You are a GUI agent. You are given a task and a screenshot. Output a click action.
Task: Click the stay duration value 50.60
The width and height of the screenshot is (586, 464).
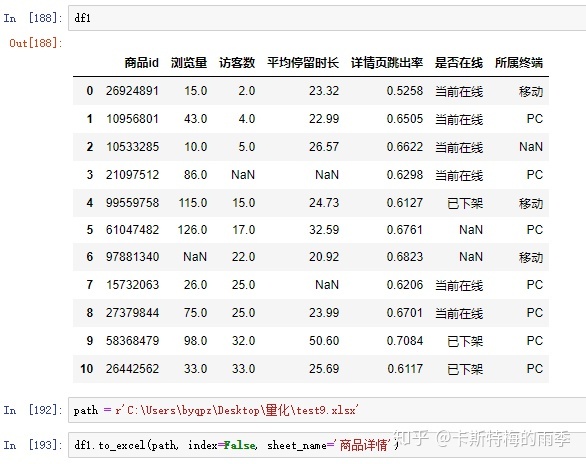[x=324, y=341]
